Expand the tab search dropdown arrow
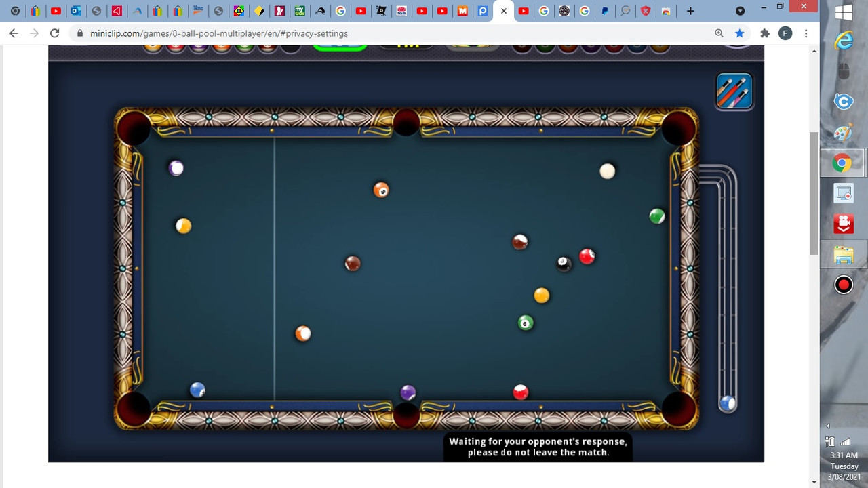868x488 pixels. coord(740,11)
